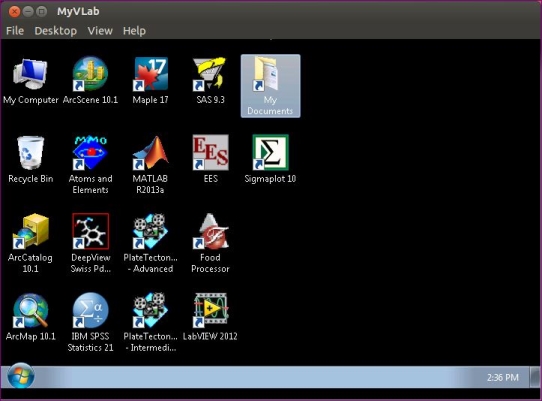Click the SAS 9.3 shortcut
The height and width of the screenshot is (401, 542).
click(210, 81)
